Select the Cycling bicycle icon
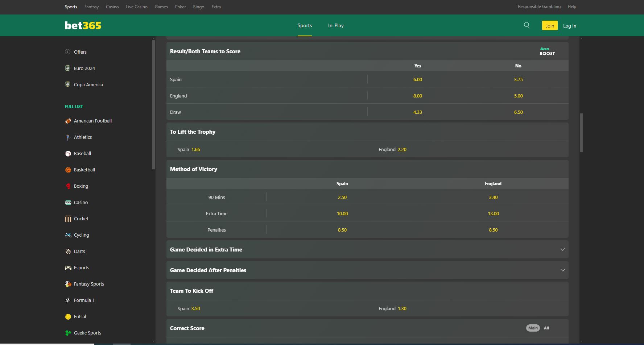 click(x=68, y=235)
